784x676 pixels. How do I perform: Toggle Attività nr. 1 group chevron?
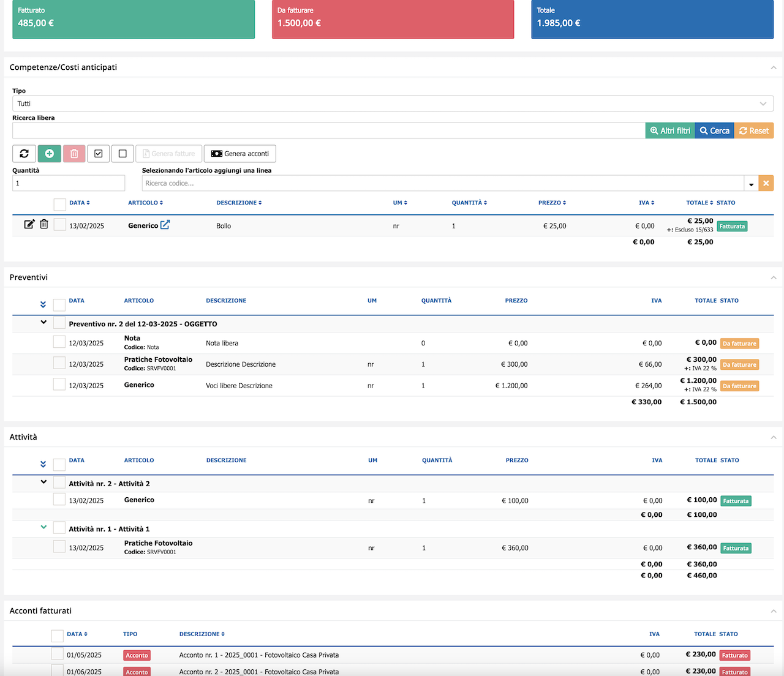43,527
